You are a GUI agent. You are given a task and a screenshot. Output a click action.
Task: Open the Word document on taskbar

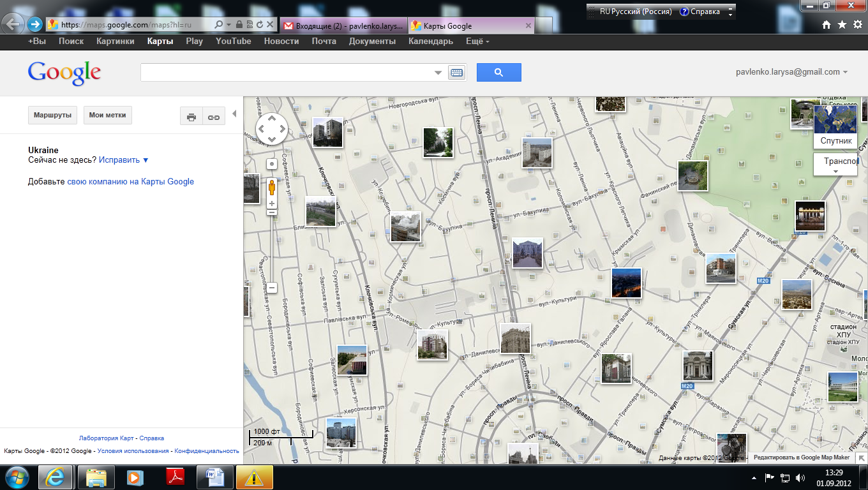point(214,477)
